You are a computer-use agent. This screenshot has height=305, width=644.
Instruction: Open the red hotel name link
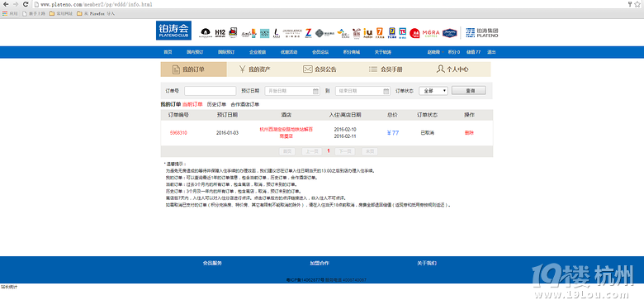click(286, 132)
